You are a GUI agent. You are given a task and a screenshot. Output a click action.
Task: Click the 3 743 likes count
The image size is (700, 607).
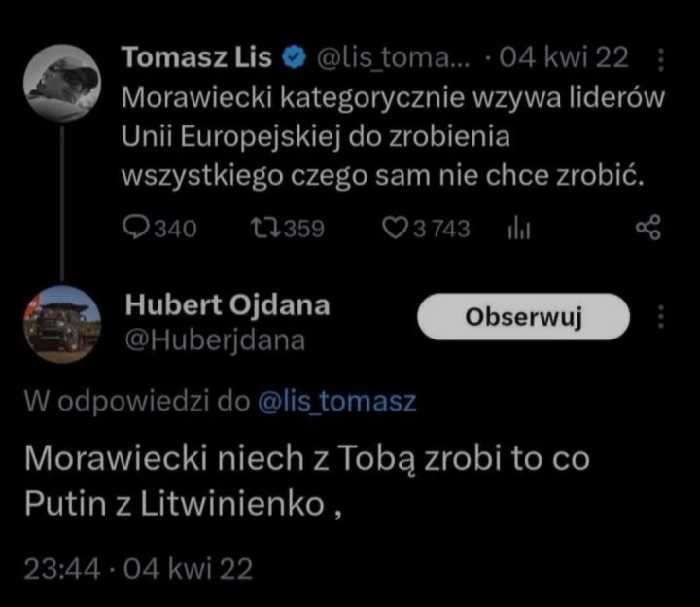point(440,228)
